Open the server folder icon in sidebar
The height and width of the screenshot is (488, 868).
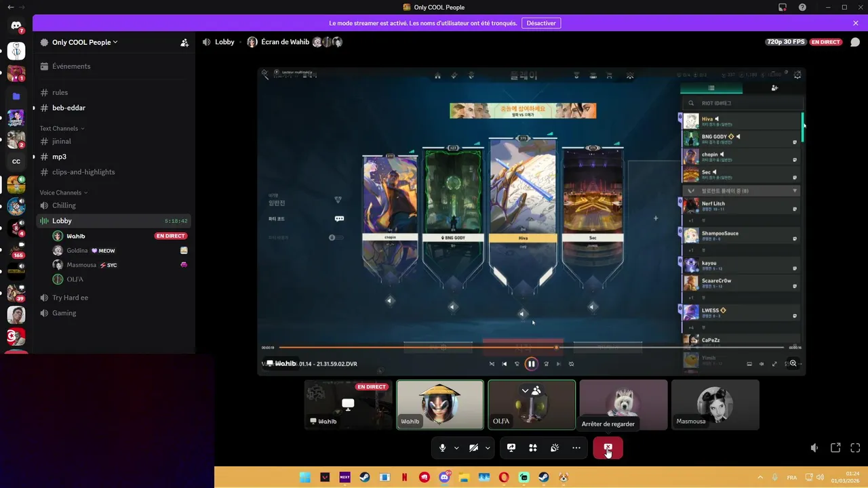coord(16,96)
